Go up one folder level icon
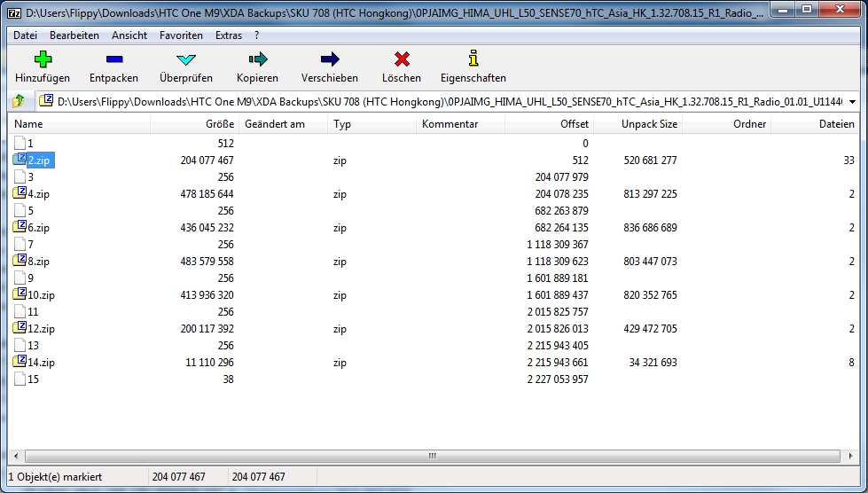 tap(18, 101)
